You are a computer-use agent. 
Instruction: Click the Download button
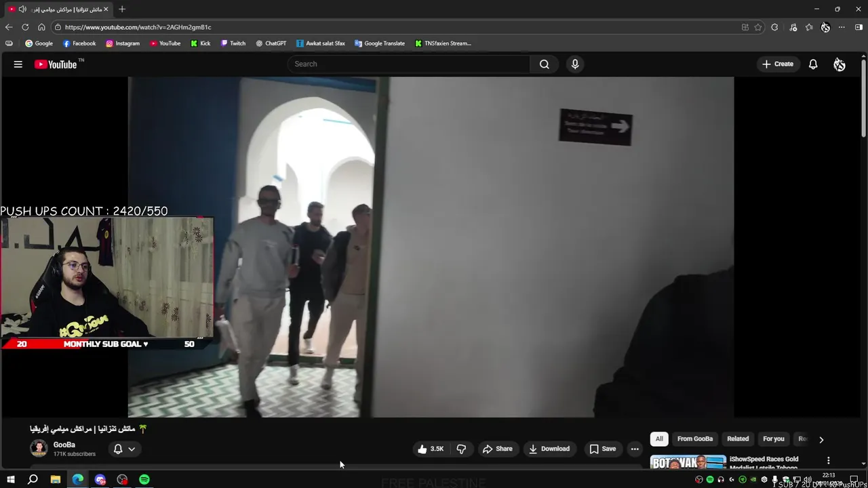pyautogui.click(x=549, y=449)
